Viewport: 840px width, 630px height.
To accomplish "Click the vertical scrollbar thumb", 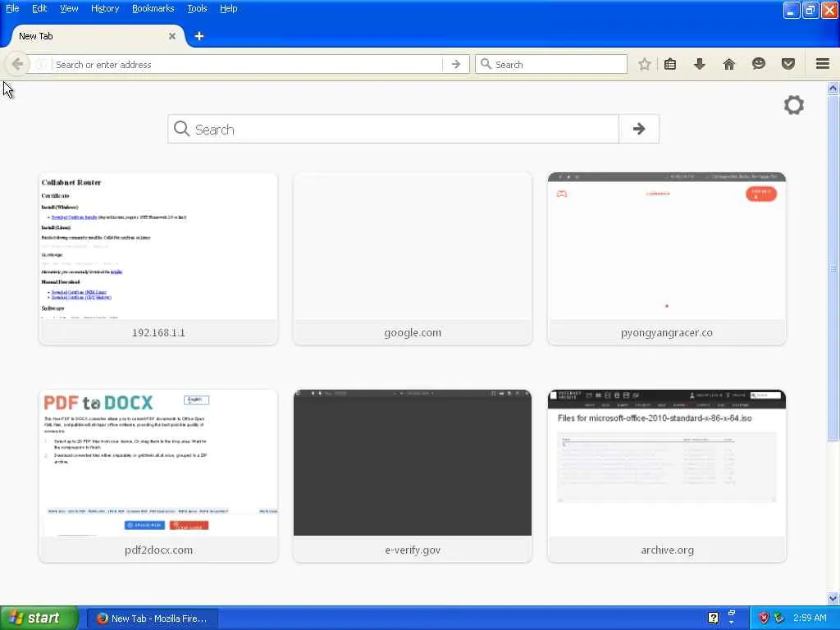I will click(x=833, y=268).
